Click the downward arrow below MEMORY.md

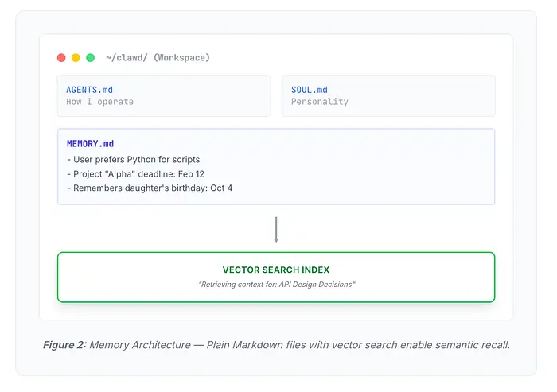pyautogui.click(x=276, y=229)
